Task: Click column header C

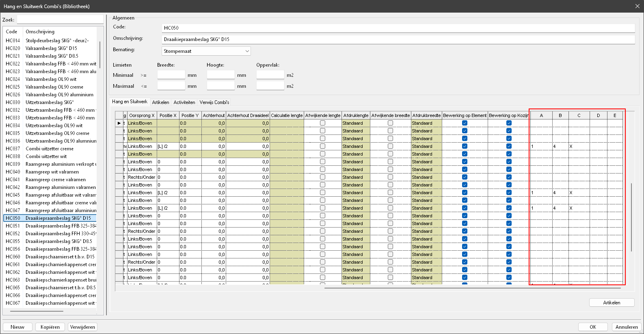Action: [579, 115]
